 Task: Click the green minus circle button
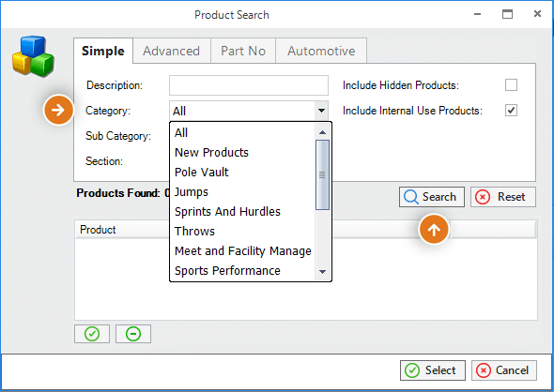pos(133,334)
